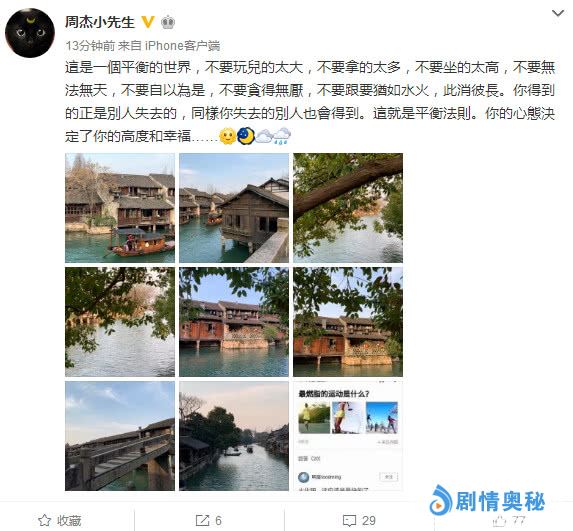Click the iPhone客户端 source link
Viewport: 573px width, 531px height.
point(183,46)
